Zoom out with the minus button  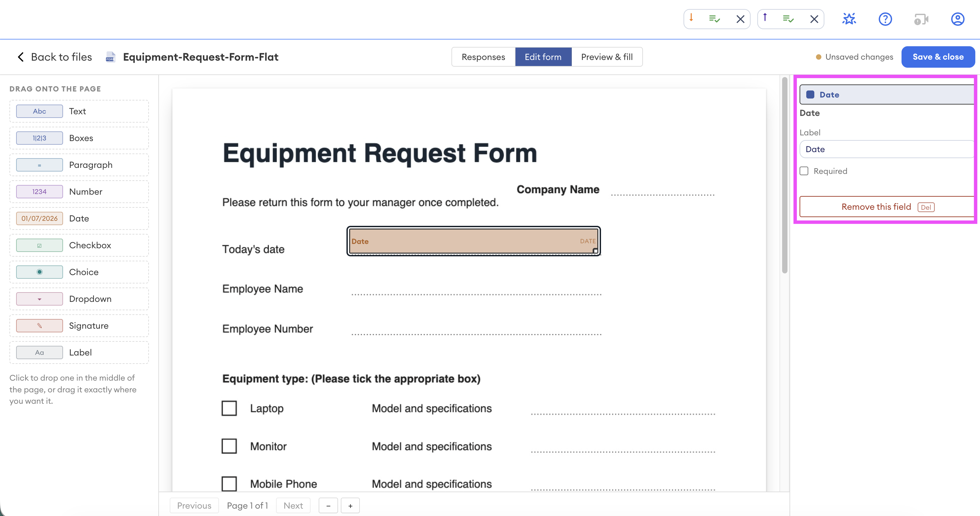(328, 506)
